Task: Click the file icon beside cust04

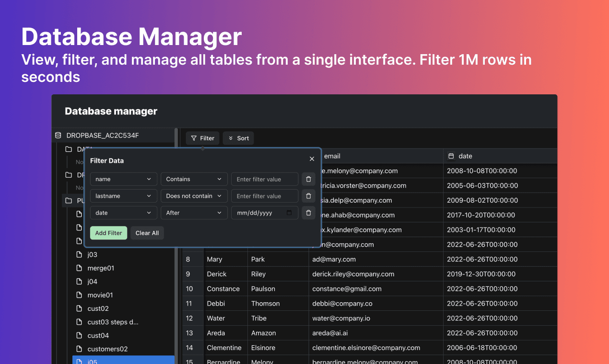Action: tap(80, 335)
